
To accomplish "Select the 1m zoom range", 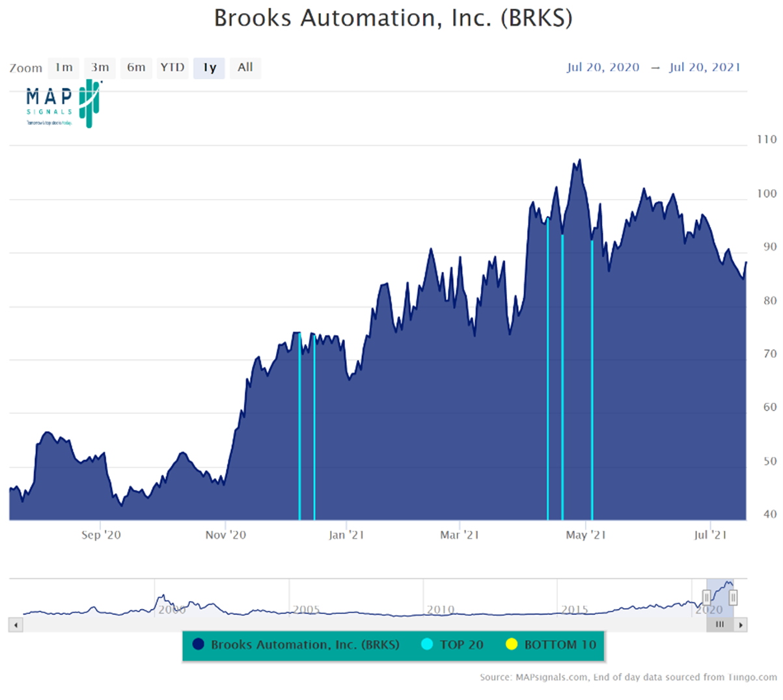I will click(64, 68).
